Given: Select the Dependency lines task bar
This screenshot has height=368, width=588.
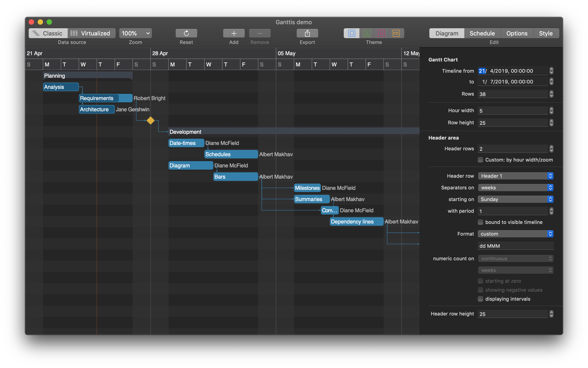Looking at the screenshot, I should (x=357, y=221).
